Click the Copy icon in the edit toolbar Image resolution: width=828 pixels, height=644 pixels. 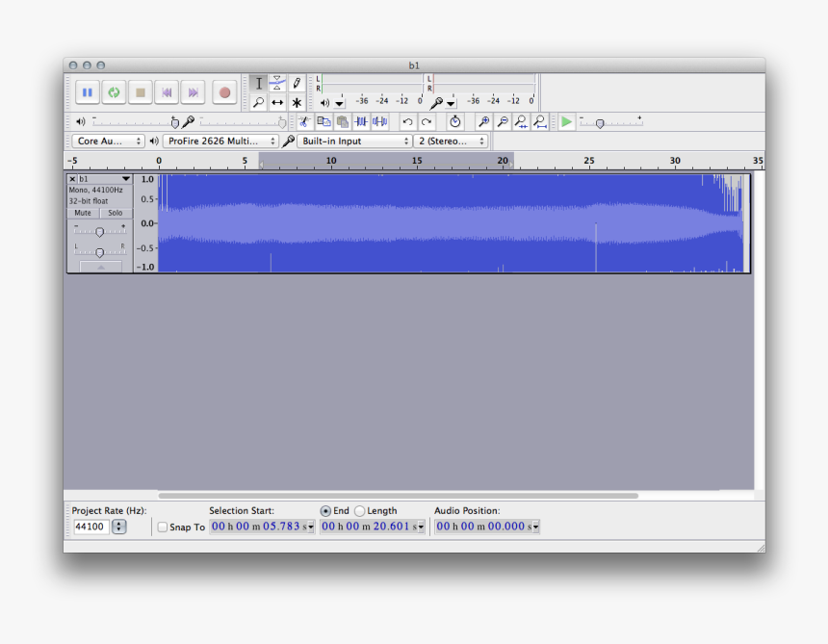(x=323, y=122)
